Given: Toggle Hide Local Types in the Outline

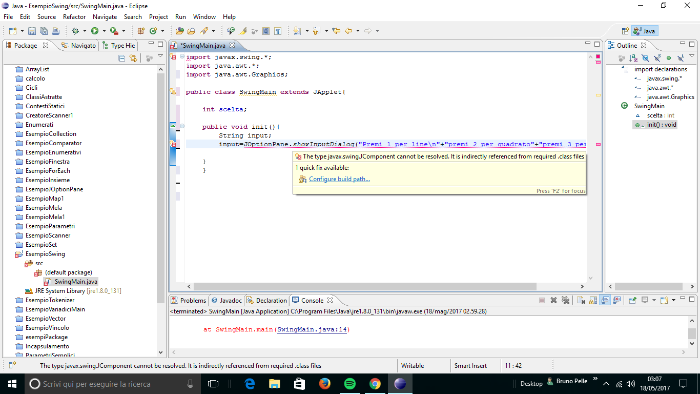Looking at the screenshot, I should [x=680, y=58].
